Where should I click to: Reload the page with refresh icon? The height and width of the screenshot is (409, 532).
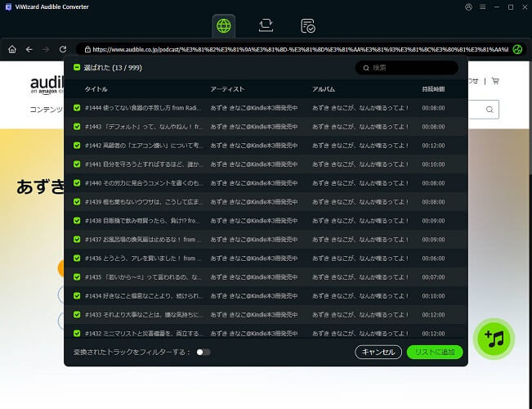63,50
